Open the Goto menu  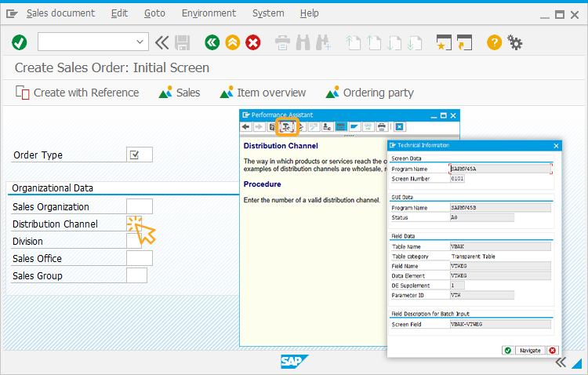tap(154, 13)
